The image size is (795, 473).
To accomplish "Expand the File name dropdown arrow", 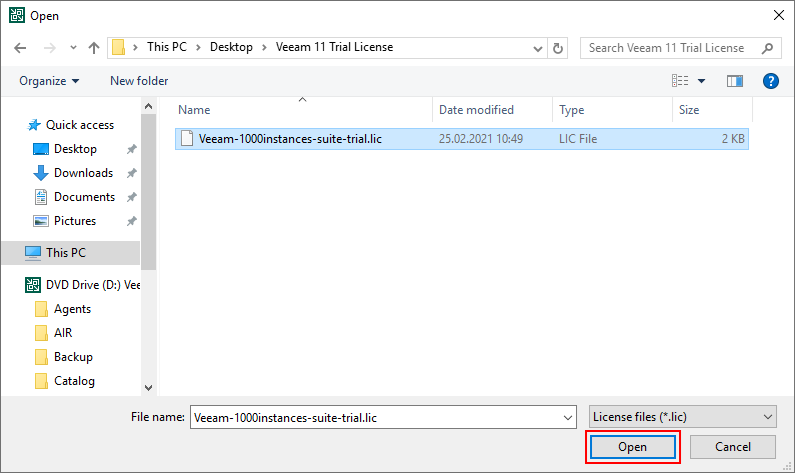I will click(x=568, y=418).
